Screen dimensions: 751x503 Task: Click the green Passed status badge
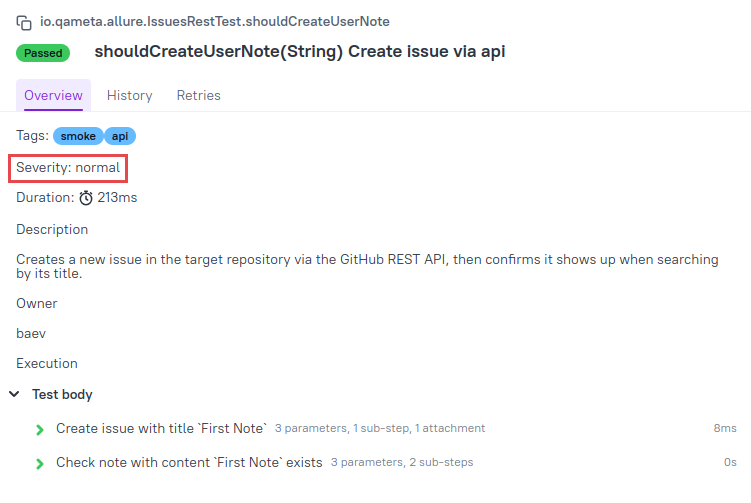click(x=43, y=53)
